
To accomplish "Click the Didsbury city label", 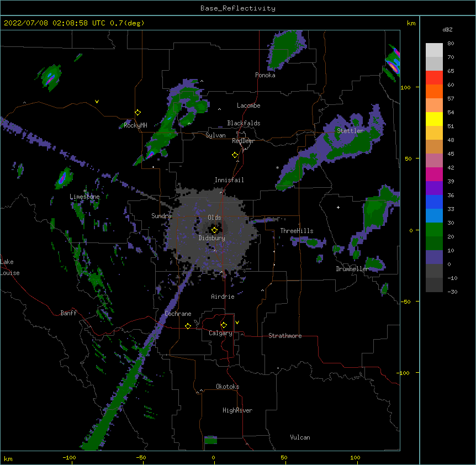I will pos(211,238).
